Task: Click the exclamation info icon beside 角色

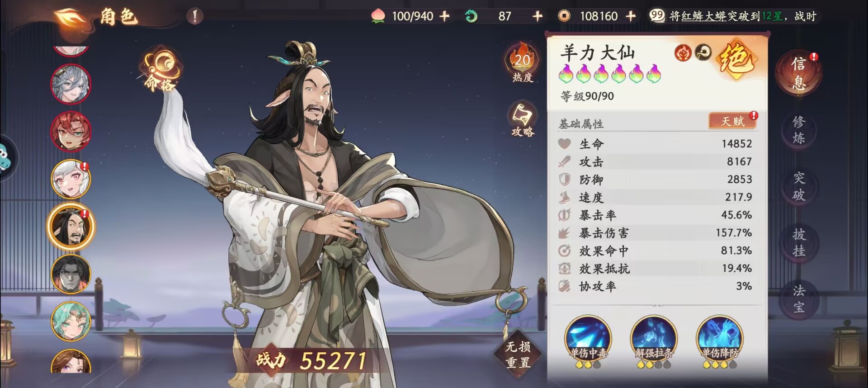Action: click(x=195, y=16)
